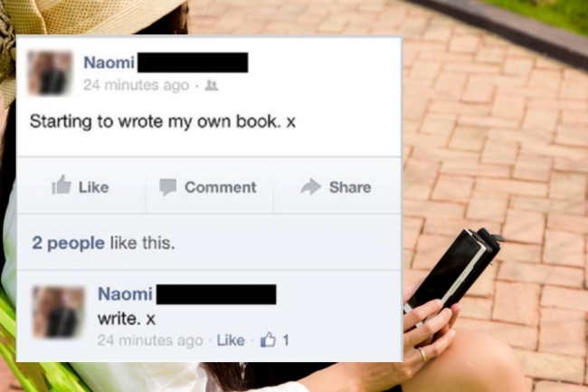Click the Naomi name on the original post
The image size is (588, 392).
(x=109, y=62)
